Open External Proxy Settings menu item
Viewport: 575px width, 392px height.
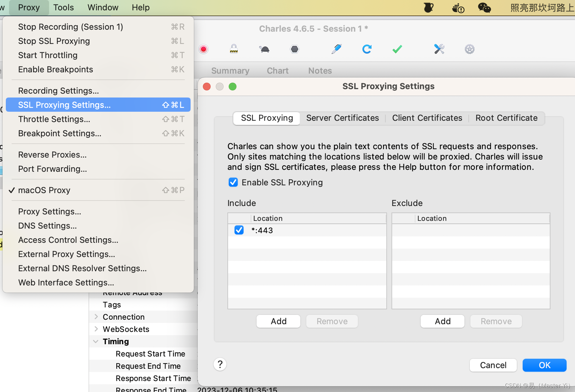point(98,254)
